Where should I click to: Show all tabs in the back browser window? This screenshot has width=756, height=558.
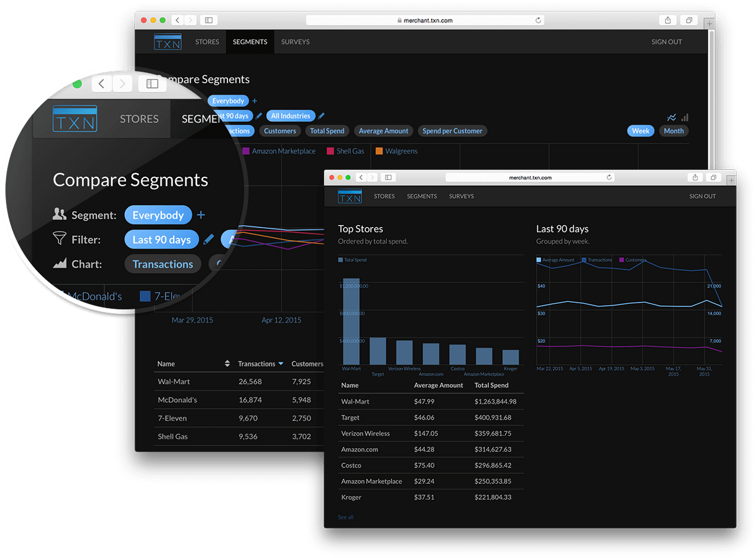689,20
